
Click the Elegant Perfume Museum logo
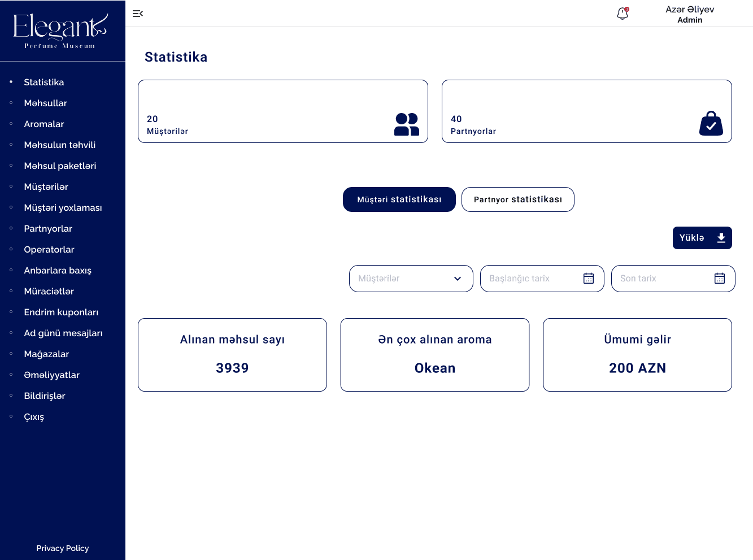(60, 31)
